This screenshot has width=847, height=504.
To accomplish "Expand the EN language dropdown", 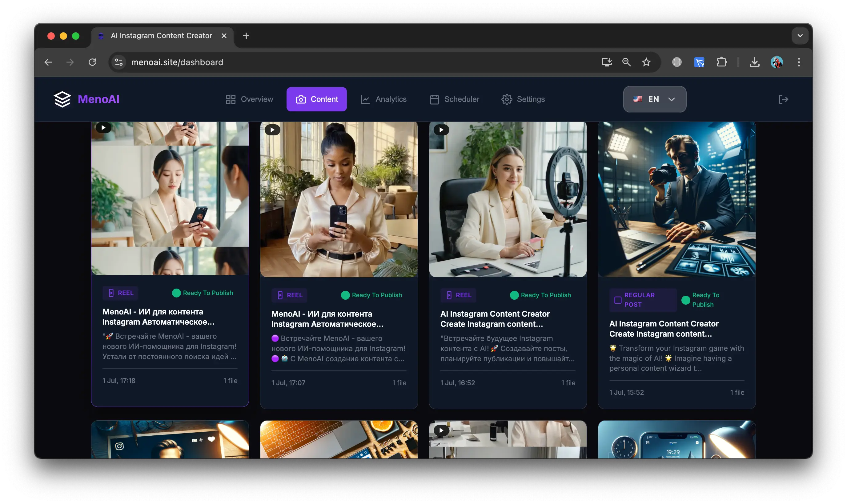I will click(654, 99).
